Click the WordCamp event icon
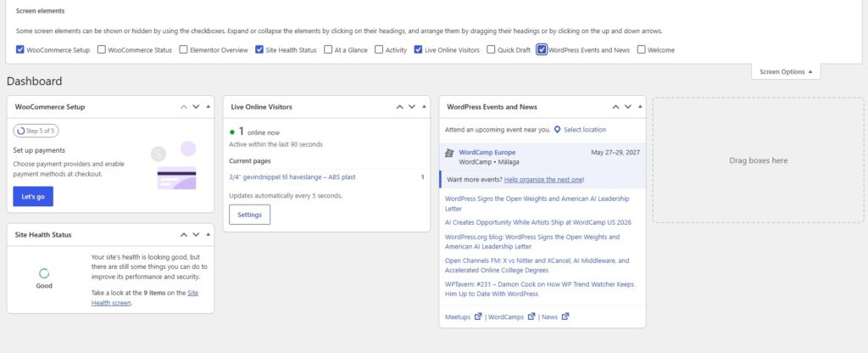868x353 pixels. point(449,153)
